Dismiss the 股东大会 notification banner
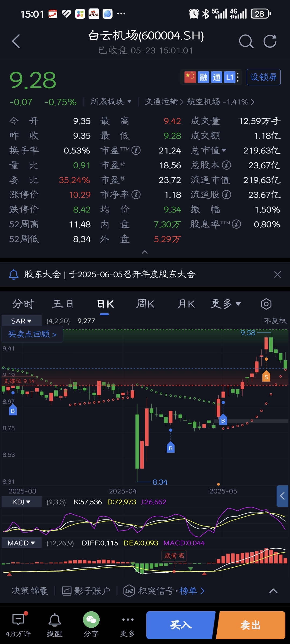Screen dimensions: 290x644 [277, 274]
